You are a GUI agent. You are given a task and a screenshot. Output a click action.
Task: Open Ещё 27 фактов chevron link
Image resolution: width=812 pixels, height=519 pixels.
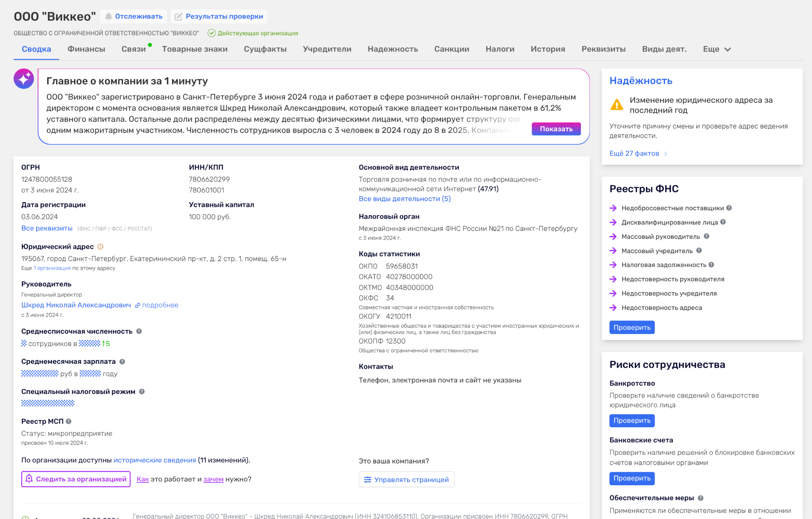click(638, 154)
